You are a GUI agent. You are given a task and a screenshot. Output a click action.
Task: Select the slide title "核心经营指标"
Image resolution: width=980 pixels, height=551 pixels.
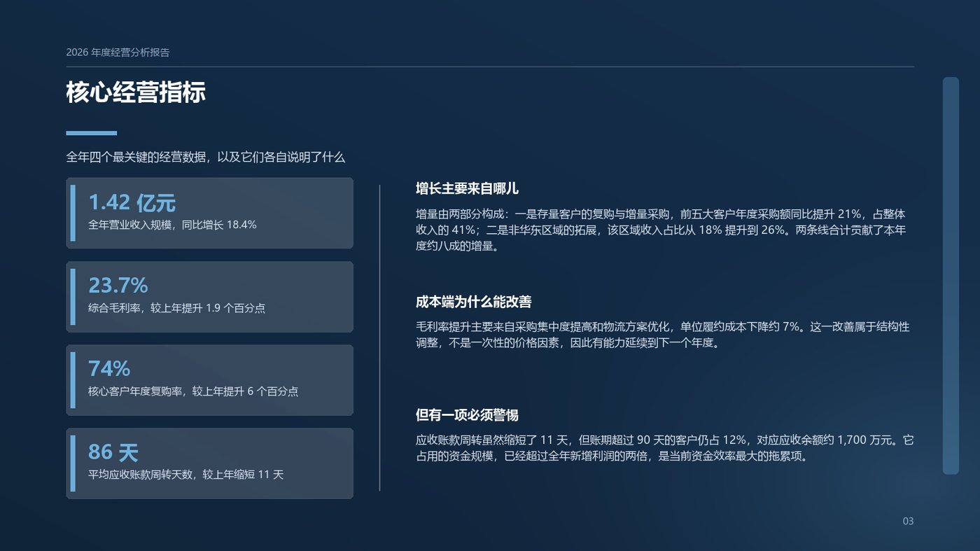(x=136, y=92)
